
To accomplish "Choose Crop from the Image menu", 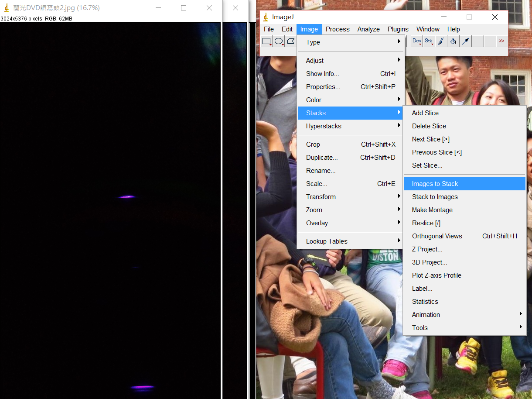I will 351,144.
